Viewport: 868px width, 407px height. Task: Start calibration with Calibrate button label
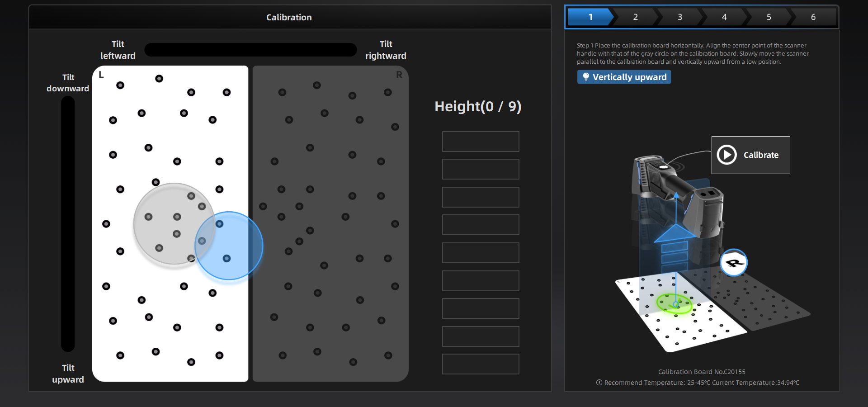[x=761, y=155]
